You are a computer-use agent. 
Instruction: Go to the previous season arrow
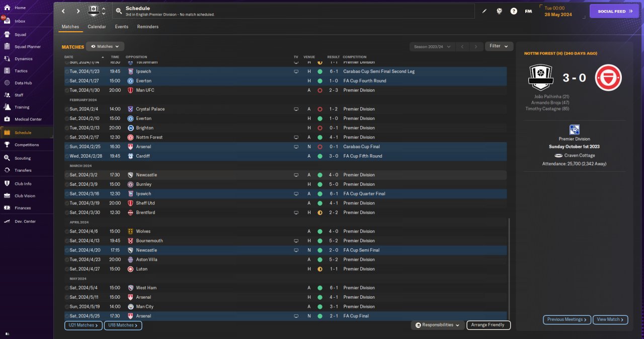click(x=463, y=46)
